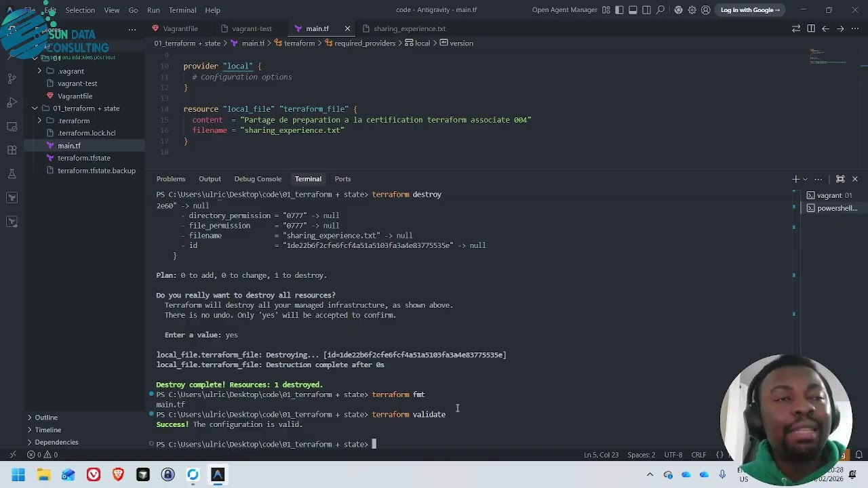Image resolution: width=868 pixels, height=488 pixels.
Task: Open the Testing flask icon
Action: (x=12, y=174)
